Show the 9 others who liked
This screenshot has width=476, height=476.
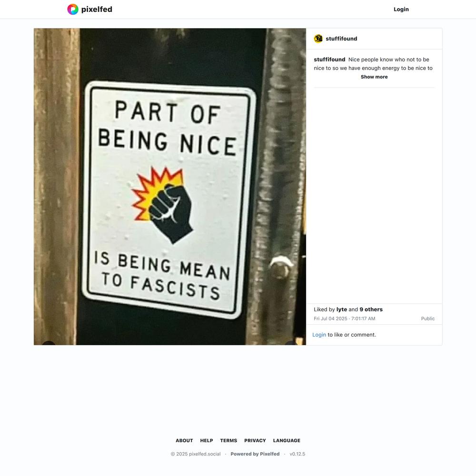tap(371, 309)
